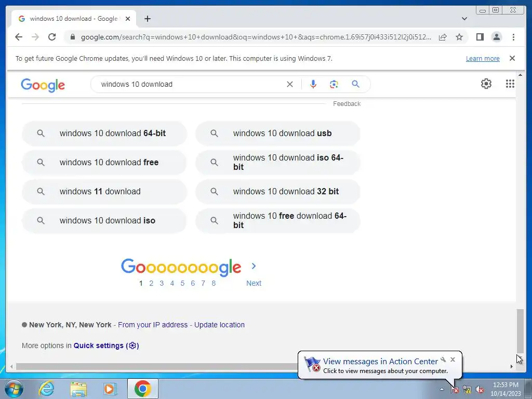The height and width of the screenshot is (399, 532).
Task: Search windows 10 download 32 bit
Action: coord(277,192)
